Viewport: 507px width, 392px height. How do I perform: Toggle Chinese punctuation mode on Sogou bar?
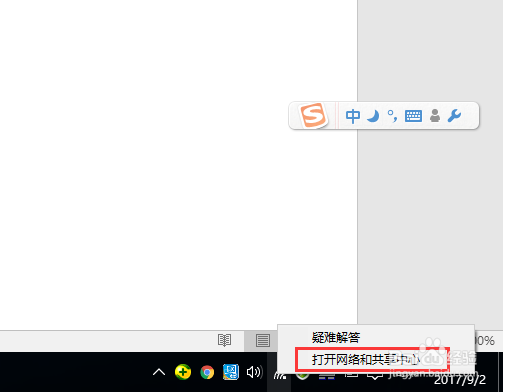tap(392, 116)
